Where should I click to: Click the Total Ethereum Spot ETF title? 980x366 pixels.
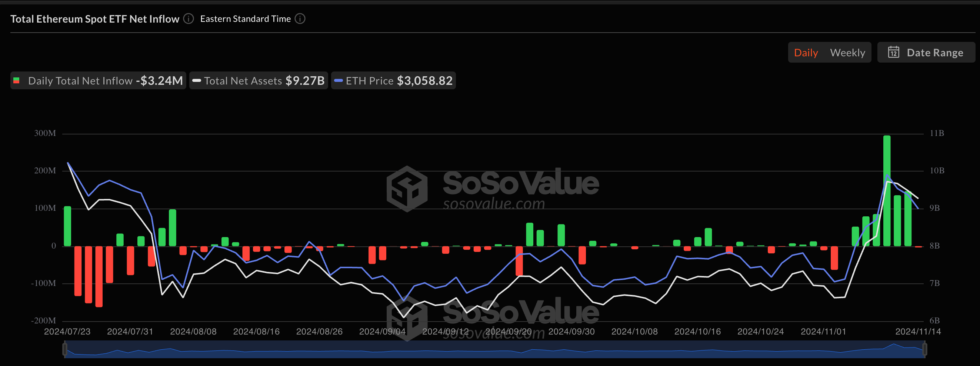point(95,19)
